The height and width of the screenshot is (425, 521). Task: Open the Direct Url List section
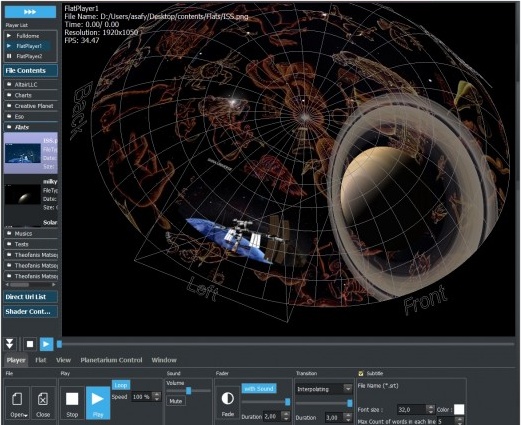point(31,297)
